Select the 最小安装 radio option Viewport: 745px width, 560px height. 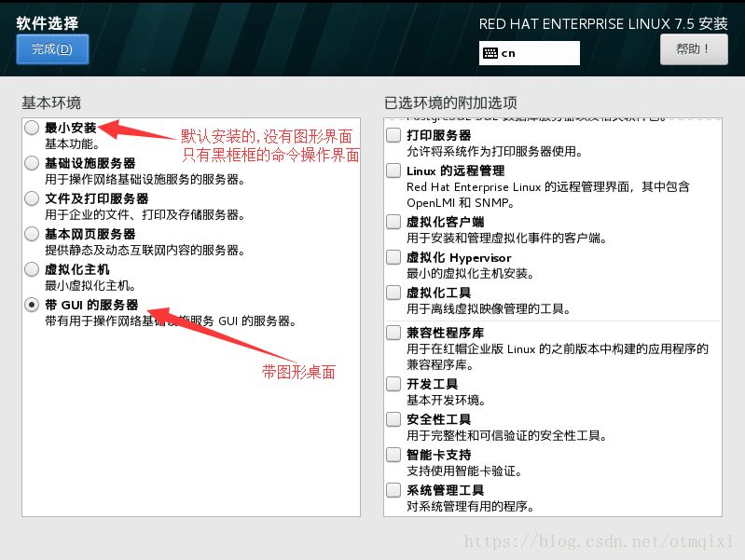tap(32, 128)
